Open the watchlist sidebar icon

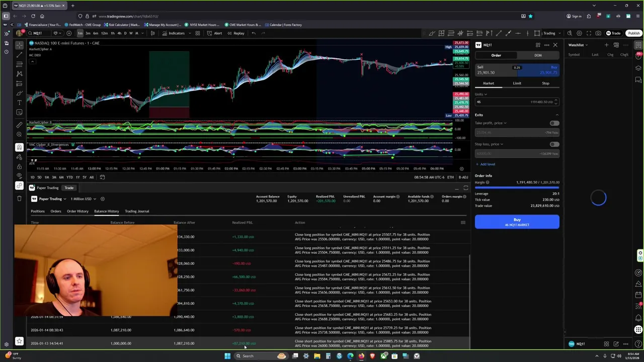tap(638, 45)
